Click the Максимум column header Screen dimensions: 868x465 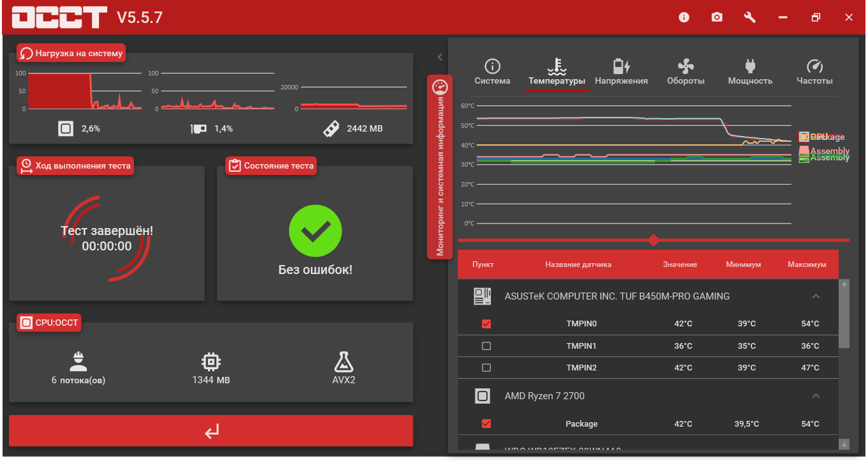point(807,264)
